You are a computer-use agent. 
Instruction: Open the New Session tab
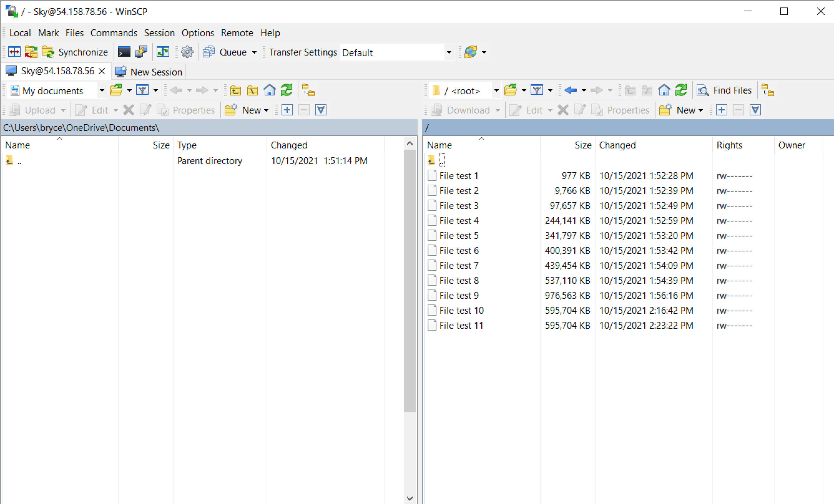149,72
